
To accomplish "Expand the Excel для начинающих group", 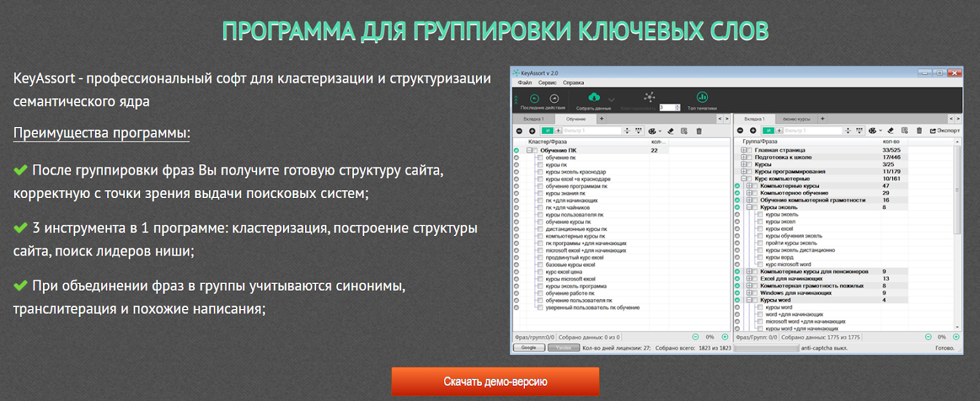I will click(x=749, y=278).
